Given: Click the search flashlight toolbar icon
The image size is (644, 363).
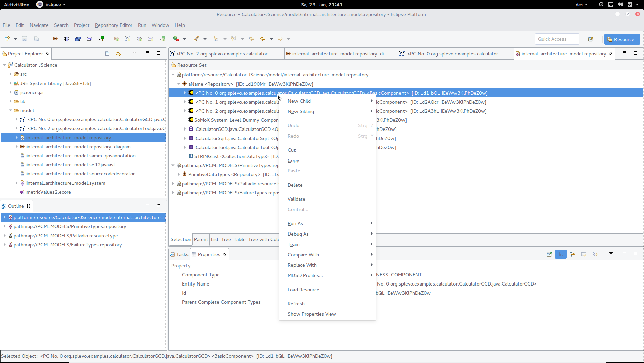Looking at the screenshot, I should pyautogui.click(x=196, y=39).
